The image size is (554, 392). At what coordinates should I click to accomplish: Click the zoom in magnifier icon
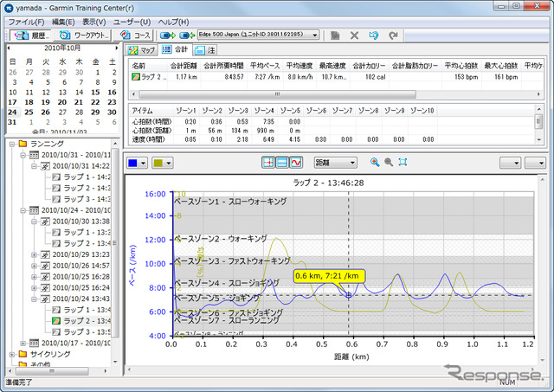point(375,162)
